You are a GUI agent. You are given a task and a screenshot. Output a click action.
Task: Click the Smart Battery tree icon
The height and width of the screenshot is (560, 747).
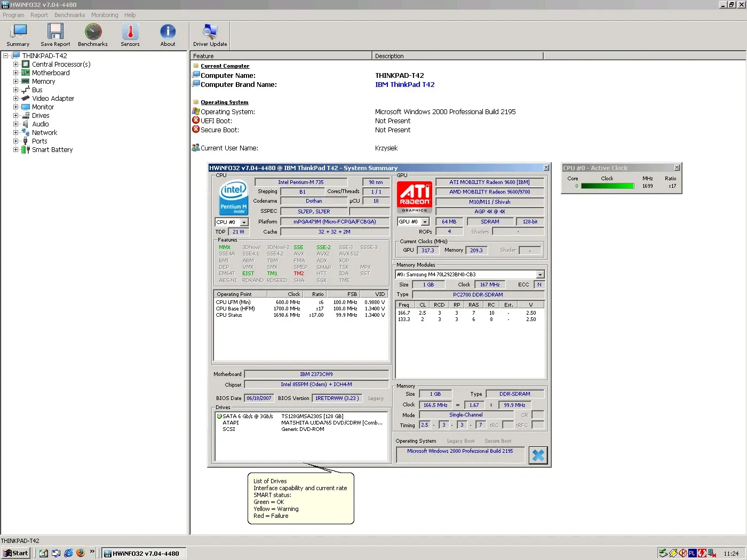(26, 149)
